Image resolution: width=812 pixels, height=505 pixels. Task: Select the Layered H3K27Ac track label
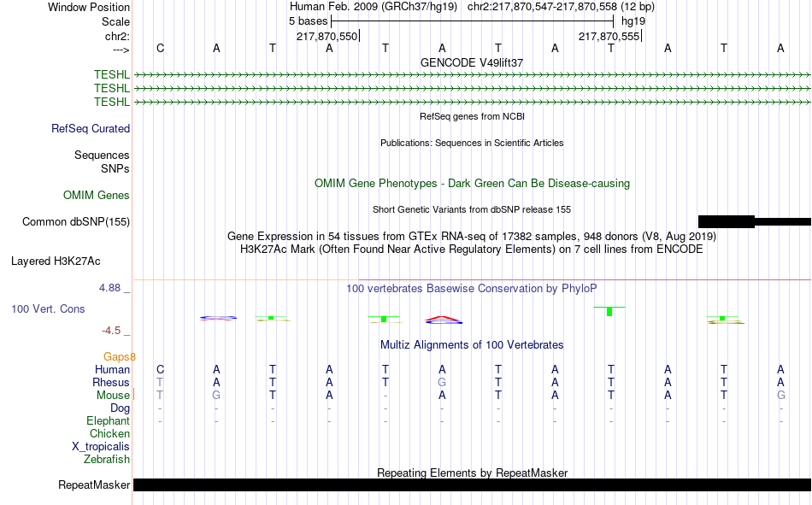point(56,261)
